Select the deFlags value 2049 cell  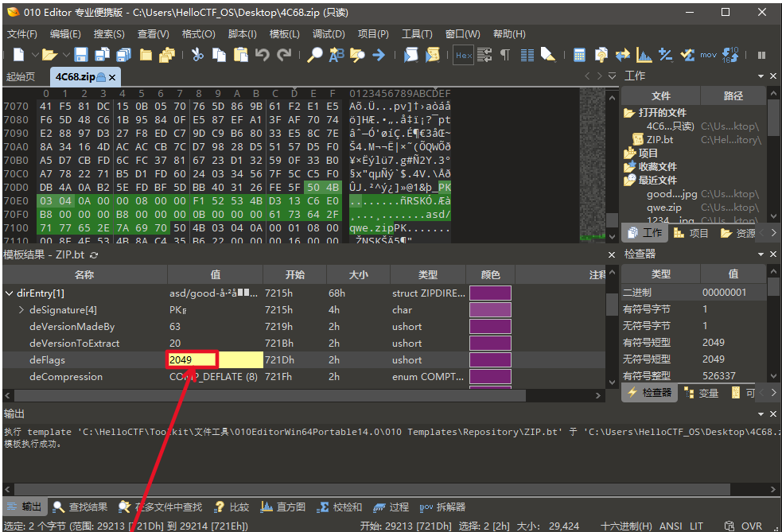[x=192, y=359]
